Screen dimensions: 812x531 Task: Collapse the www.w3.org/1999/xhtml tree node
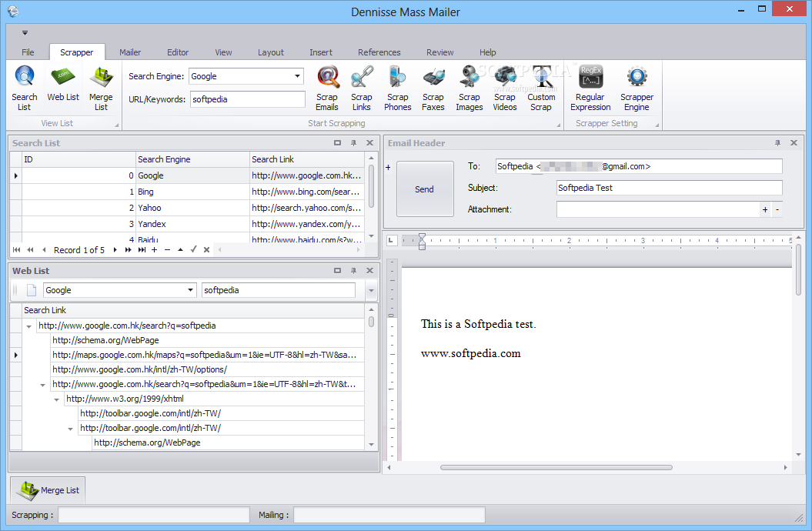pos(56,399)
